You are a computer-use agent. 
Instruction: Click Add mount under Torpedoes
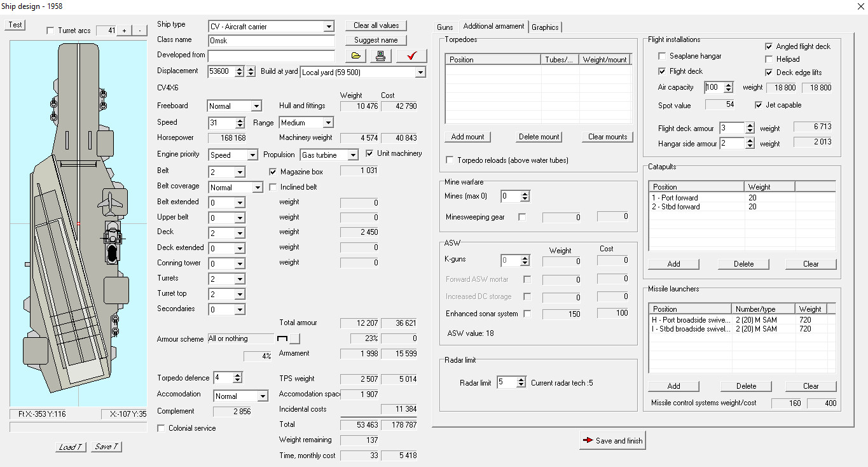468,137
